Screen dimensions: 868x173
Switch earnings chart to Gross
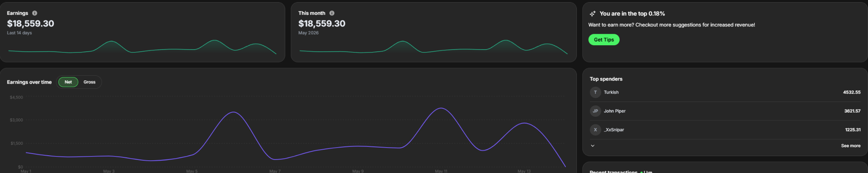[x=89, y=82]
